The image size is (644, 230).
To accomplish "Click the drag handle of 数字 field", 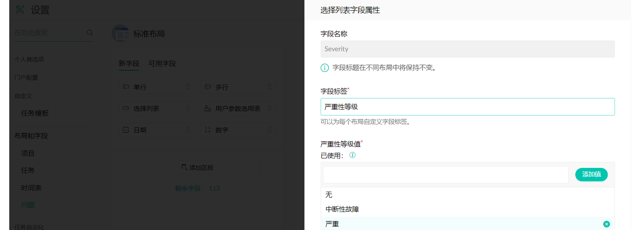I will [269, 130].
